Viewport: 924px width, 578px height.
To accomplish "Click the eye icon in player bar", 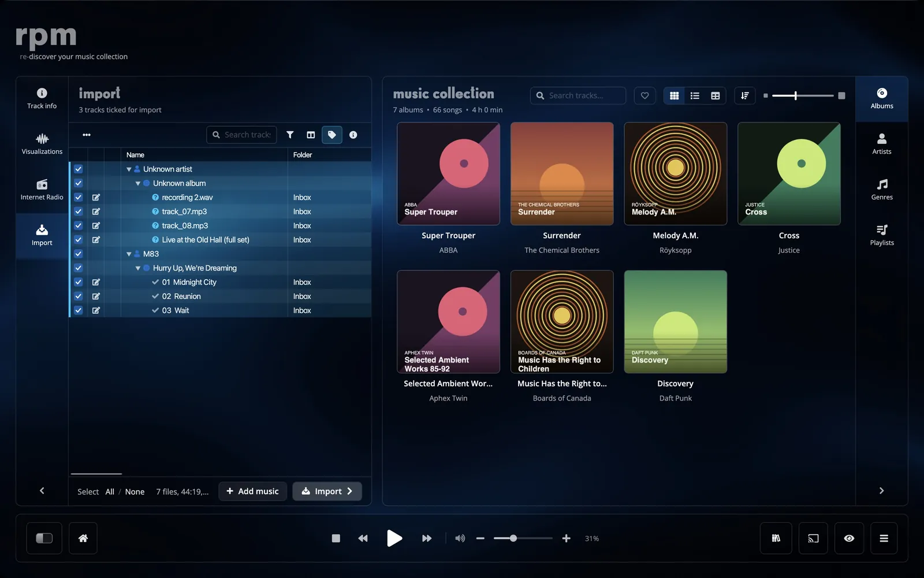I will (849, 538).
